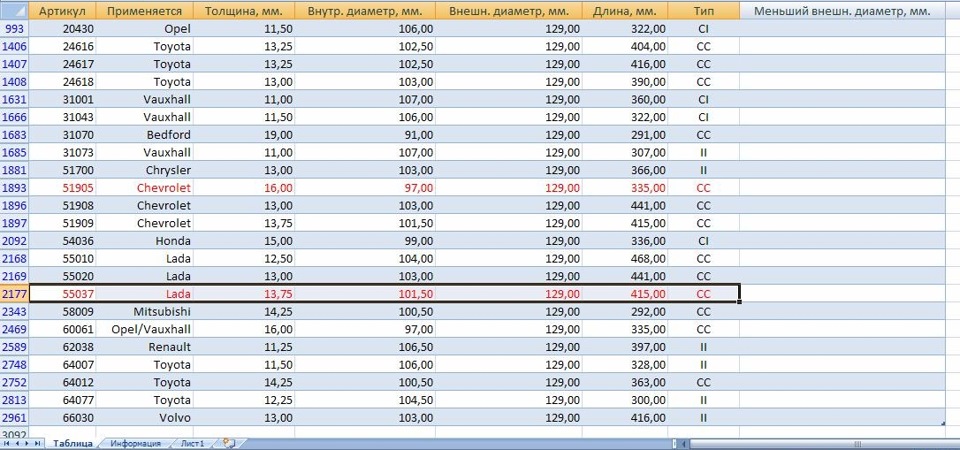Click next sheet tab navigation arrow
960x450 pixels.
27,443
